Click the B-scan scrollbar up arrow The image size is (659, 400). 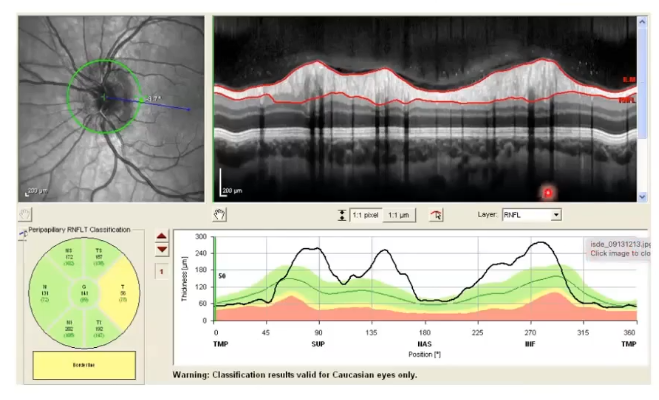[642, 21]
